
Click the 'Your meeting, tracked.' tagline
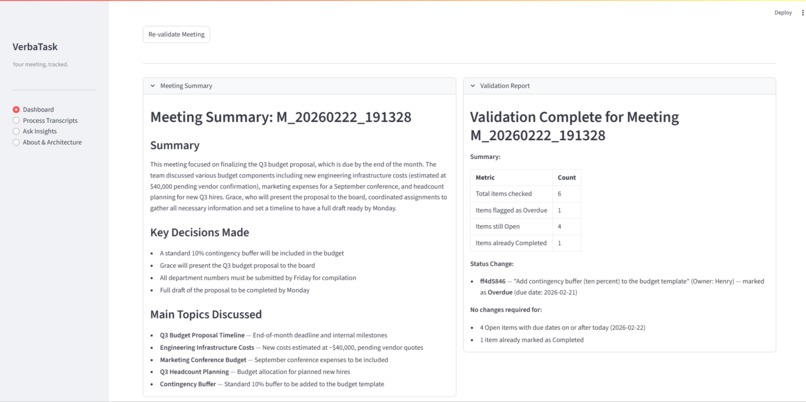(x=40, y=64)
